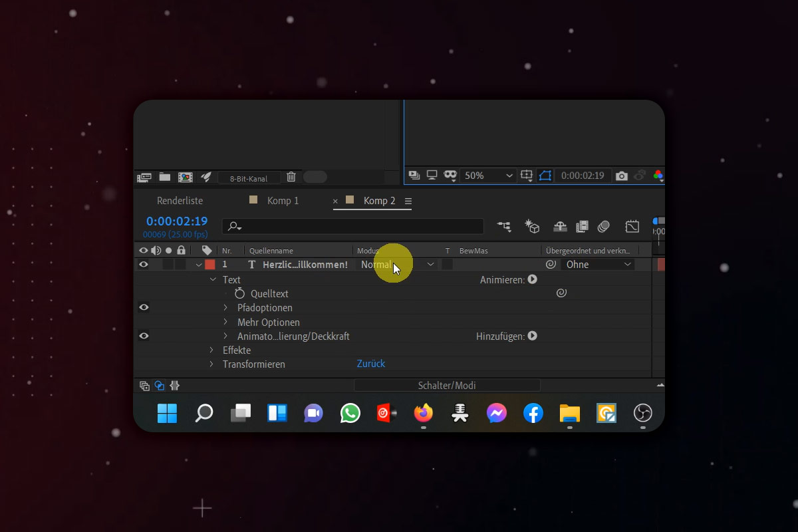This screenshot has width=798, height=532.
Task: Select the Herzlic...illkommen! layer name
Action: [x=305, y=265]
